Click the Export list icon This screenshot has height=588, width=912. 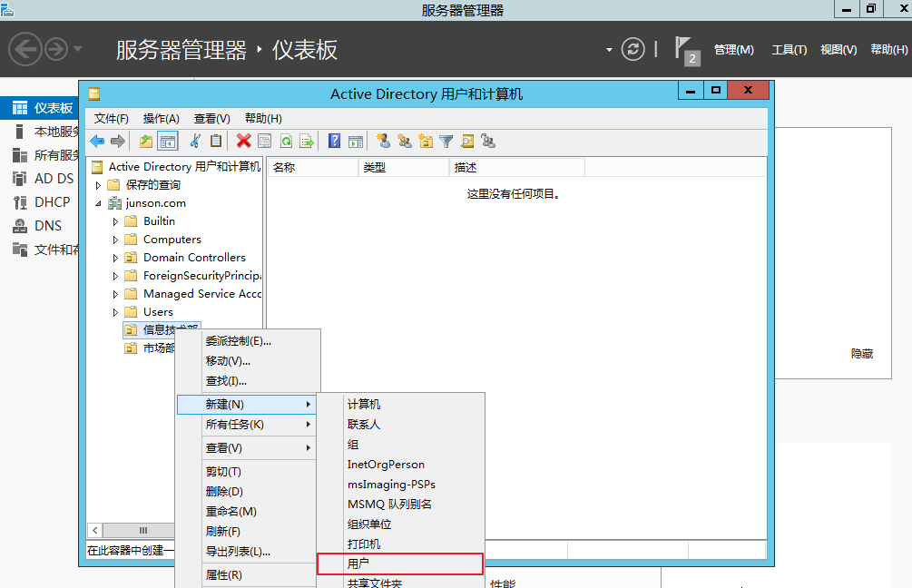[x=307, y=141]
